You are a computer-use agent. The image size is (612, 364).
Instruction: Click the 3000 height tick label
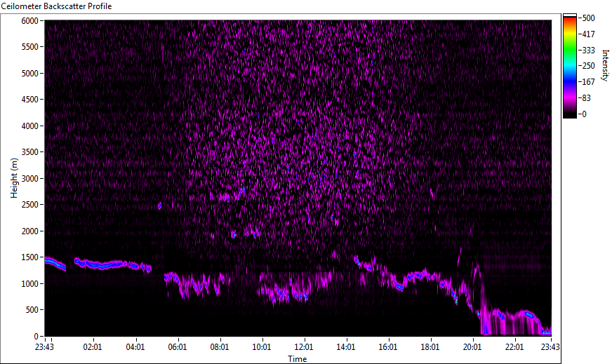click(x=30, y=179)
